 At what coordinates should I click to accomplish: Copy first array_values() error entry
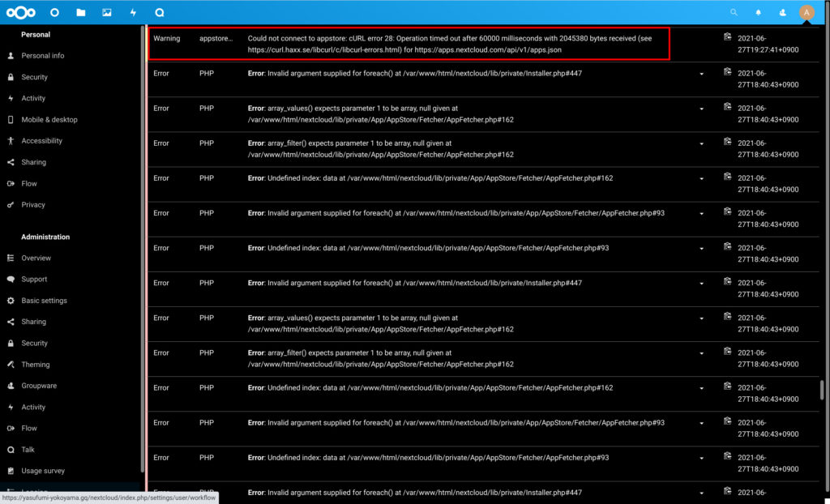click(728, 107)
